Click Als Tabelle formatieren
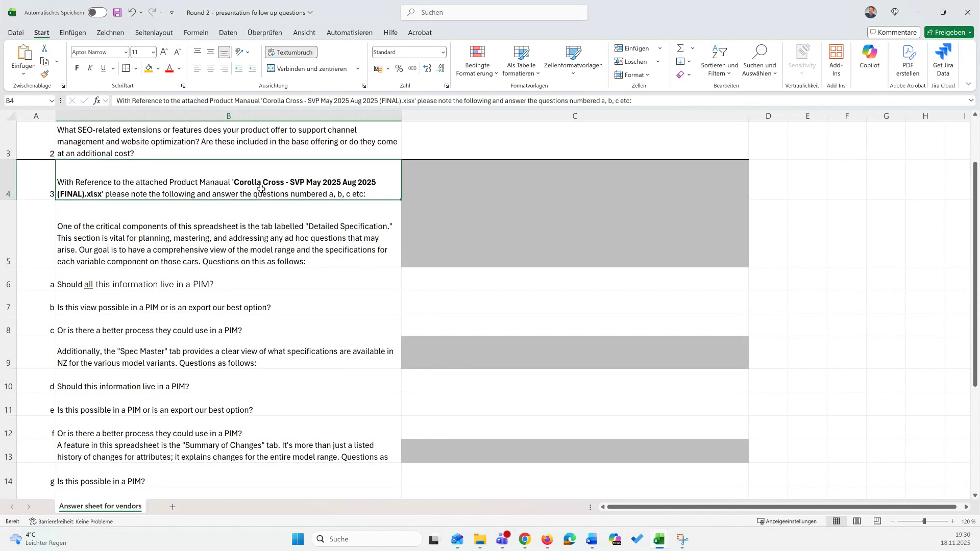The height and width of the screenshot is (551, 980). (x=520, y=60)
